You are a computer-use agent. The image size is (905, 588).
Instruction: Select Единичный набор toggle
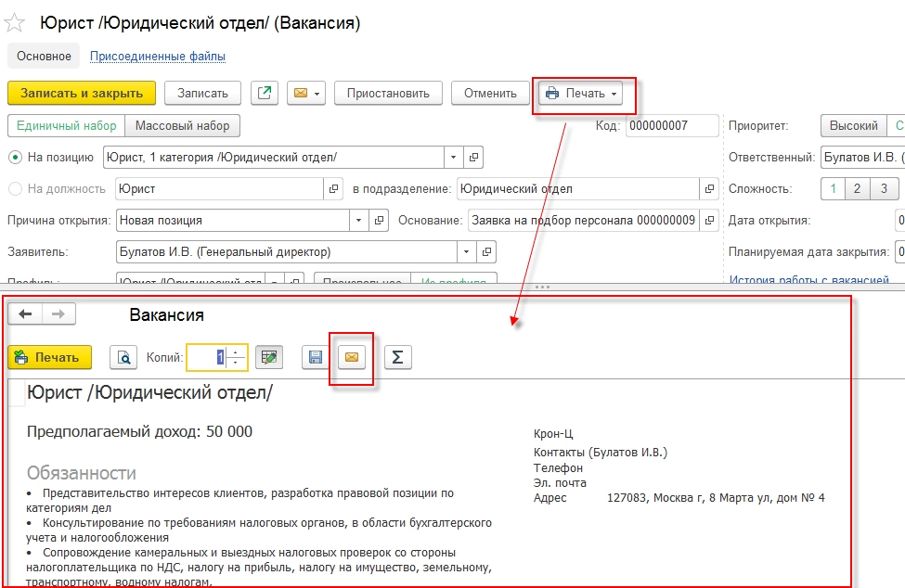(67, 126)
